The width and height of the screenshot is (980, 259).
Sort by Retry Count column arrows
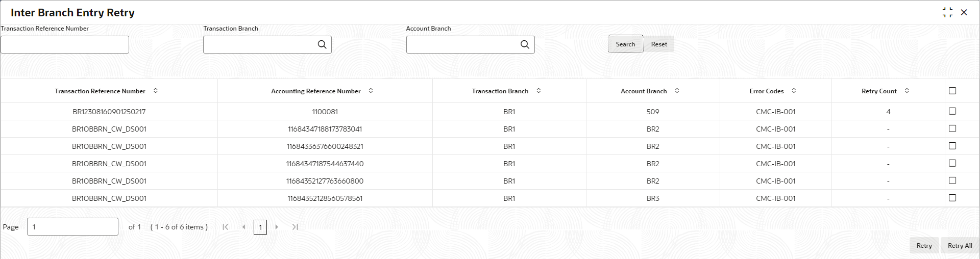click(907, 91)
